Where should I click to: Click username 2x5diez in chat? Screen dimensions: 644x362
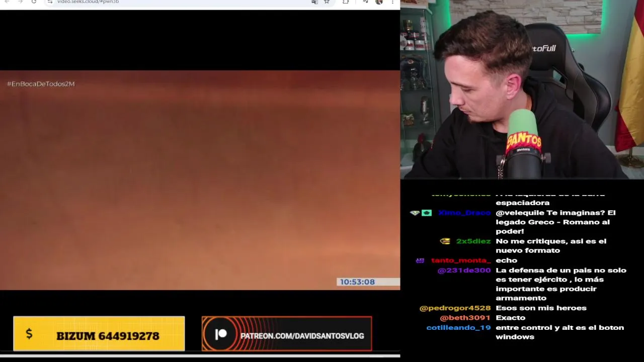(x=473, y=241)
